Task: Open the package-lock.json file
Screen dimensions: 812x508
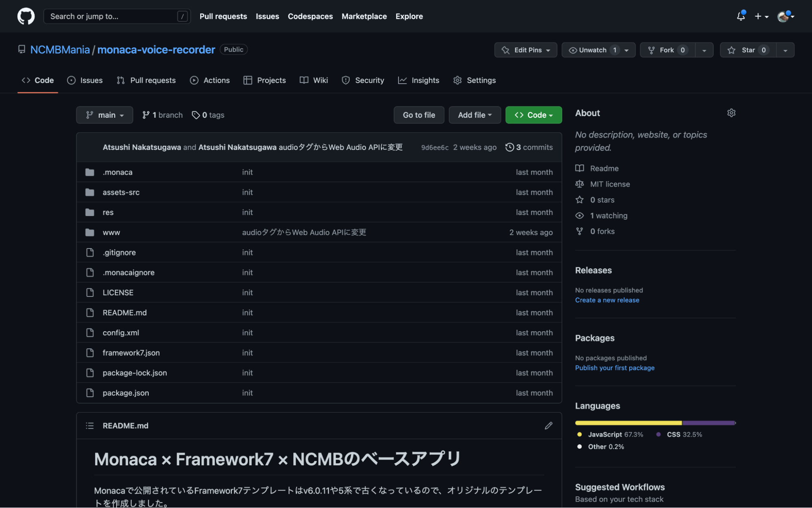Action: click(135, 373)
